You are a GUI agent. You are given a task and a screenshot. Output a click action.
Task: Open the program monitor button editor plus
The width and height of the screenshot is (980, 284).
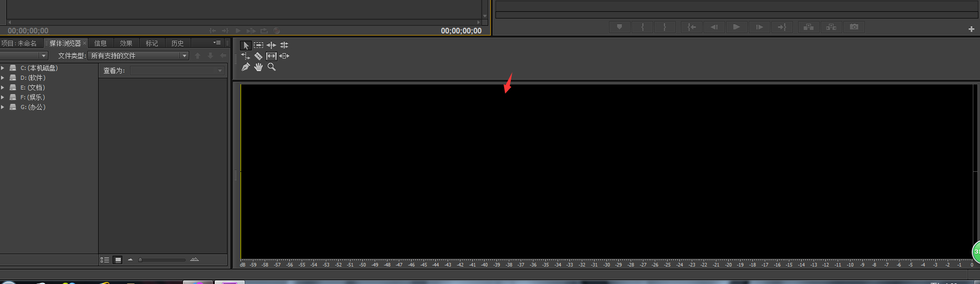coord(971,29)
